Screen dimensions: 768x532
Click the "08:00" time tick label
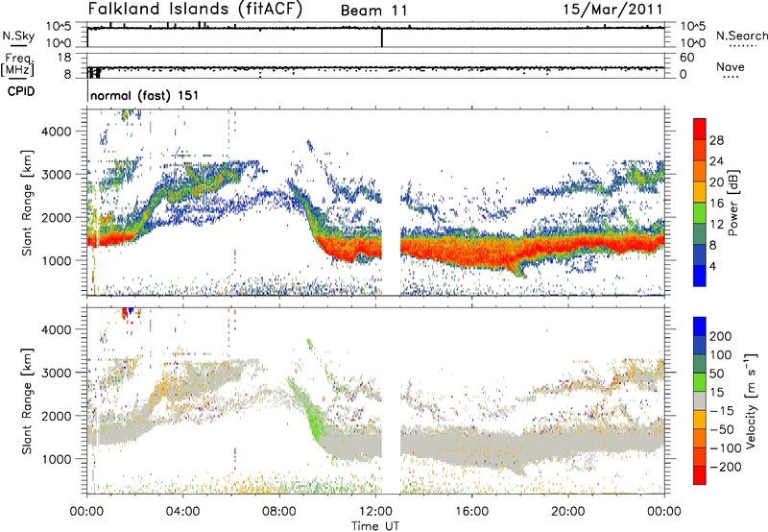coord(278,512)
